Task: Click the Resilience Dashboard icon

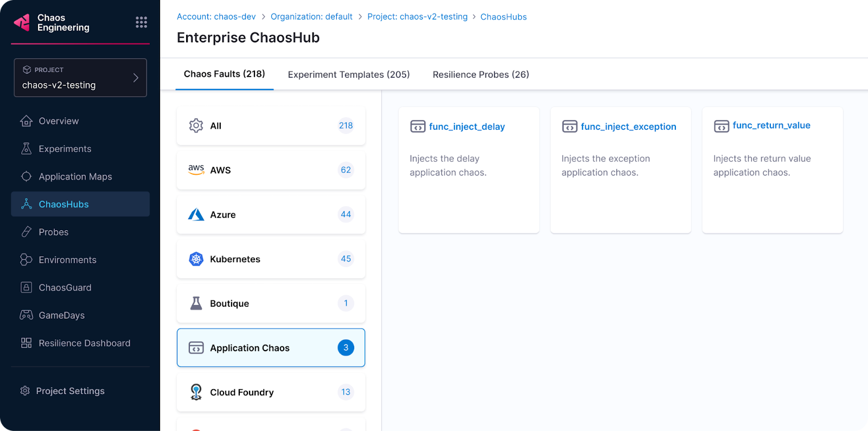Action: pyautogui.click(x=26, y=343)
